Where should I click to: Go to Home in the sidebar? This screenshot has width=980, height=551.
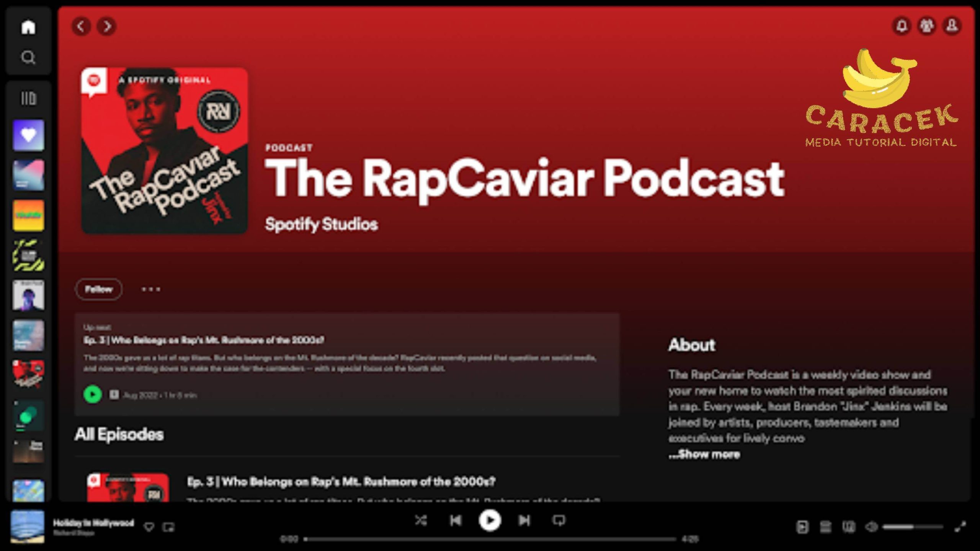[28, 27]
